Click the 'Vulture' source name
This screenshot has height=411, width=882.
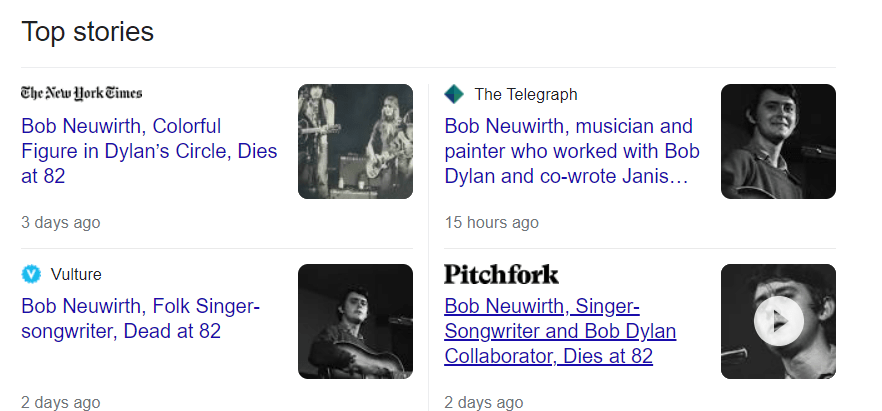tap(76, 274)
